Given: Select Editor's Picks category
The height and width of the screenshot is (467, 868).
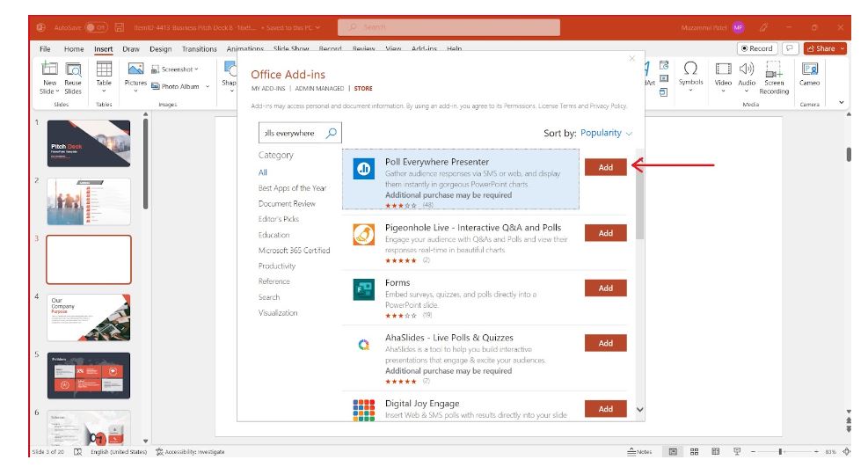Looking at the screenshot, I should click(x=279, y=219).
